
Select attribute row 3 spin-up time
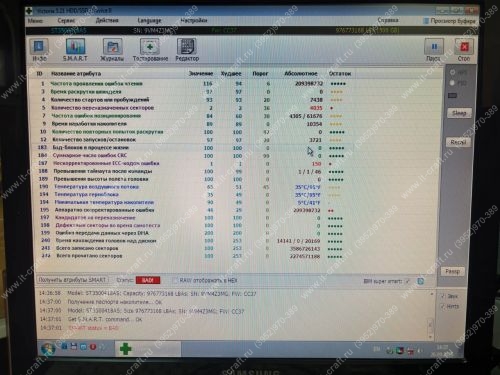pos(195,92)
